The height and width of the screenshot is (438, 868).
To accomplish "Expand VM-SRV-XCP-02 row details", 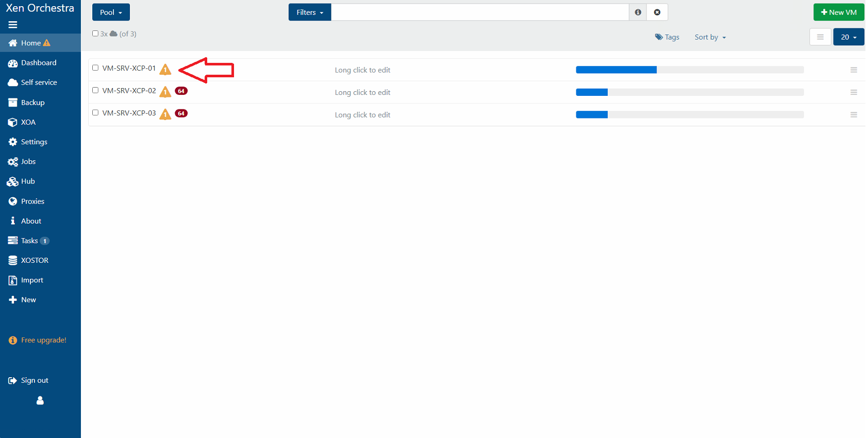I will (854, 93).
